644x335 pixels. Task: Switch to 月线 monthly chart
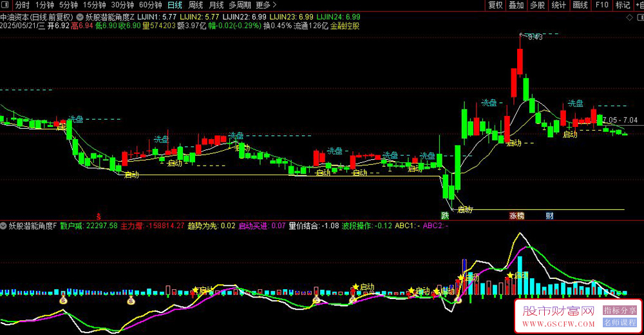point(216,5)
